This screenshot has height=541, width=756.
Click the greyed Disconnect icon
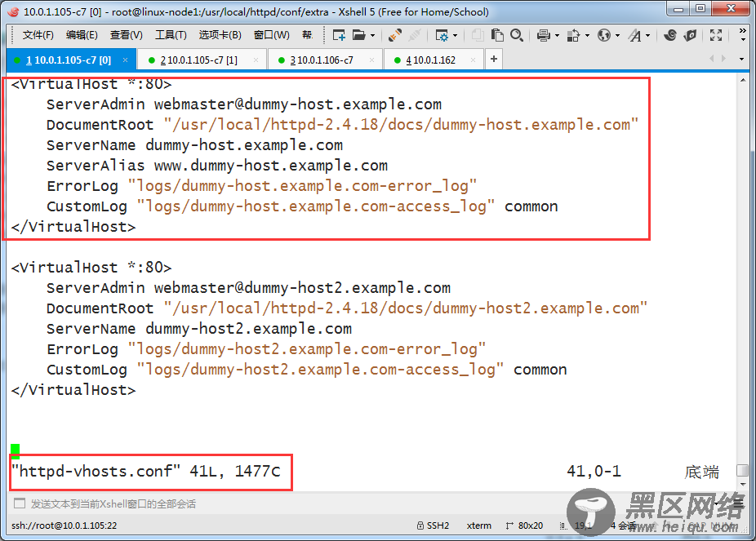[x=414, y=35]
